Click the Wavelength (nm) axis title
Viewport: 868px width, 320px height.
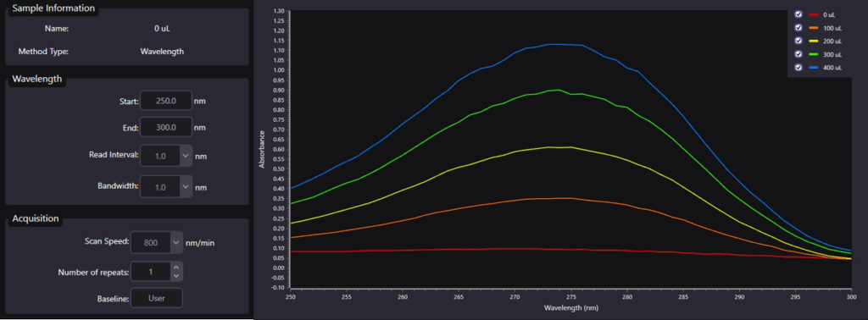coord(570,307)
